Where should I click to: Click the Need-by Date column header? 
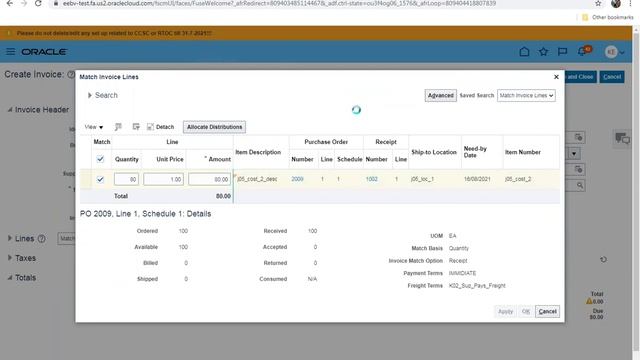coord(475,152)
